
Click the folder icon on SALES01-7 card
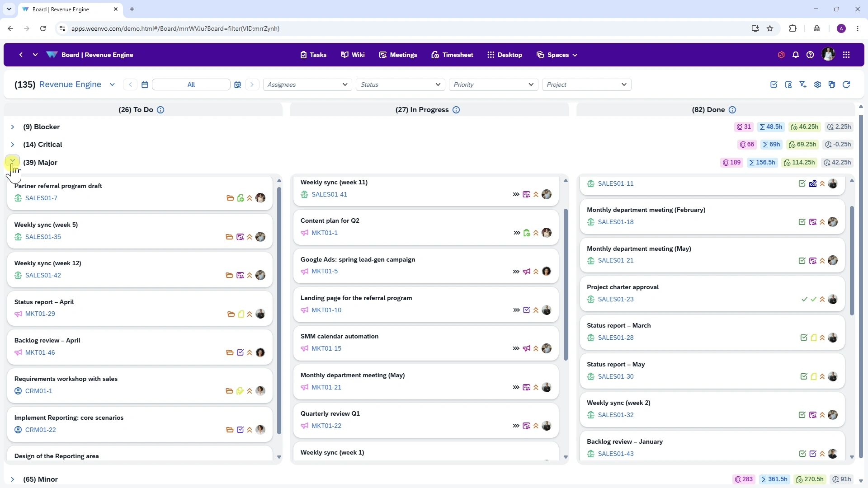pyautogui.click(x=230, y=198)
